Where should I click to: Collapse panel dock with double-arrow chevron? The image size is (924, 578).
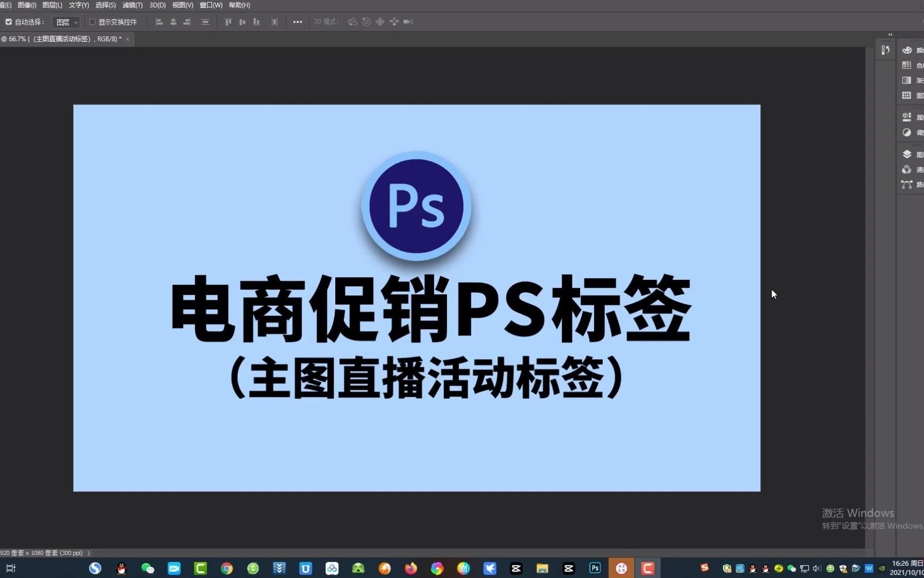890,34
